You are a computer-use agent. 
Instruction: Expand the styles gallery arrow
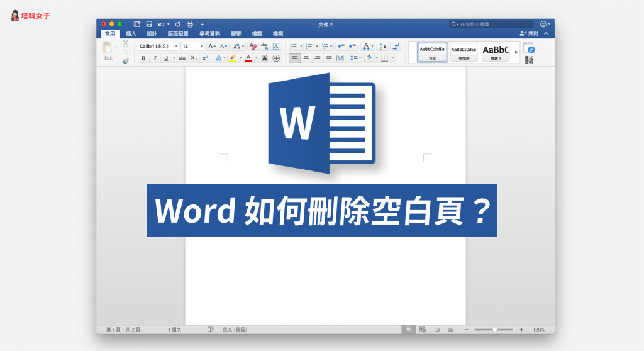pos(516,52)
